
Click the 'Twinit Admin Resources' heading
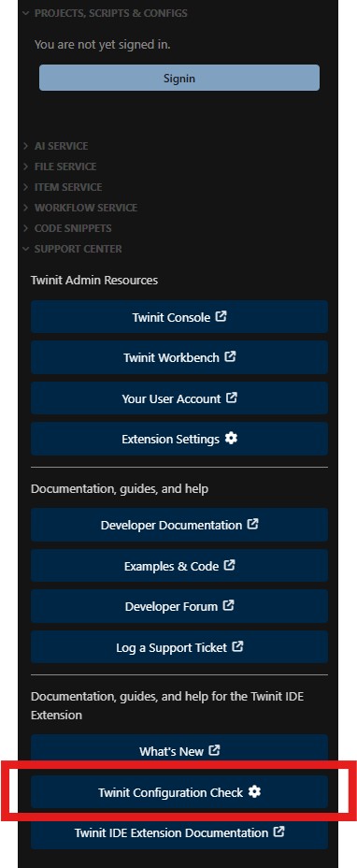click(94, 280)
